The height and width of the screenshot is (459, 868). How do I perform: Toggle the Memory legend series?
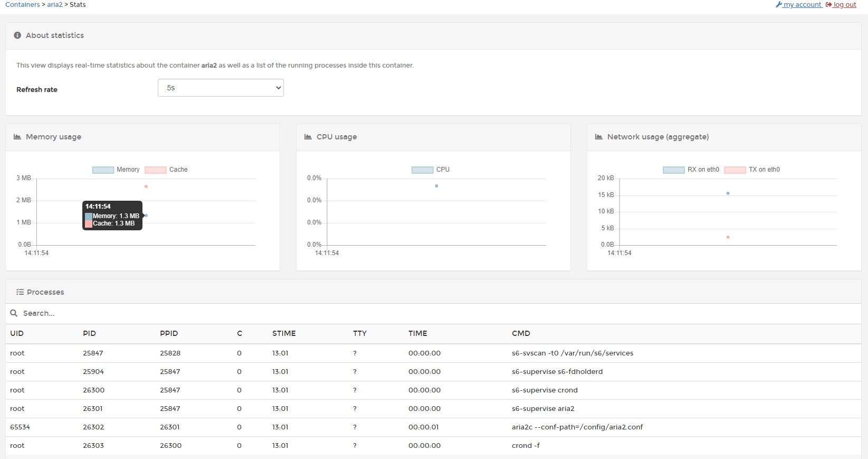pyautogui.click(x=116, y=170)
